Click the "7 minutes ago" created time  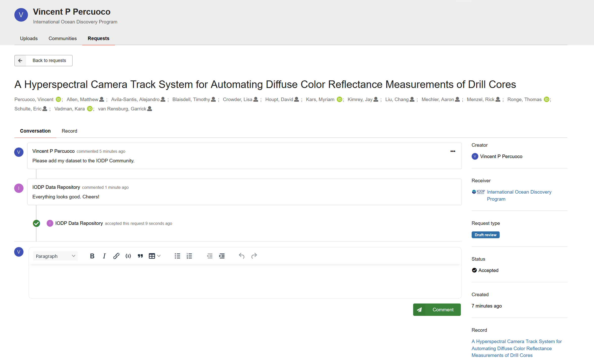click(x=487, y=306)
